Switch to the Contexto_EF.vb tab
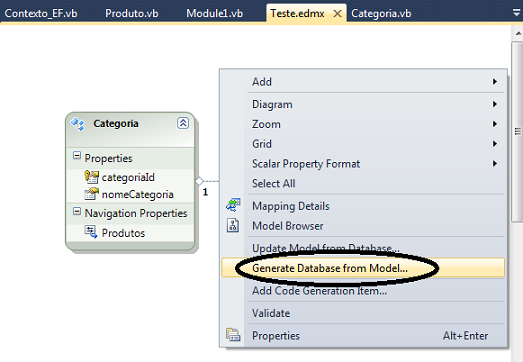 pyautogui.click(x=41, y=13)
